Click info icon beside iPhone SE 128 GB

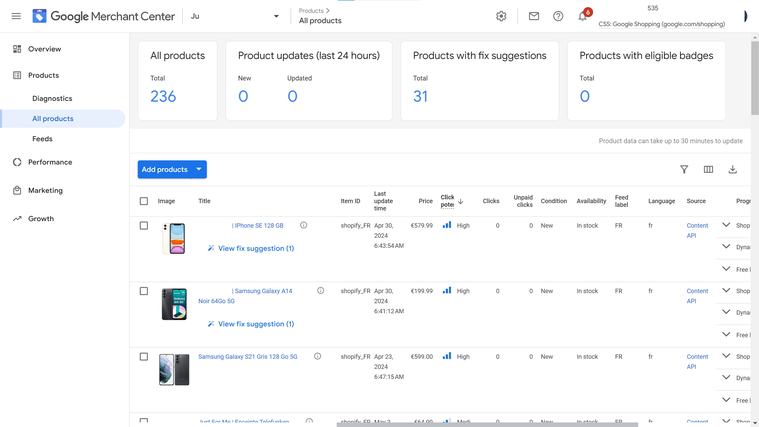(304, 225)
